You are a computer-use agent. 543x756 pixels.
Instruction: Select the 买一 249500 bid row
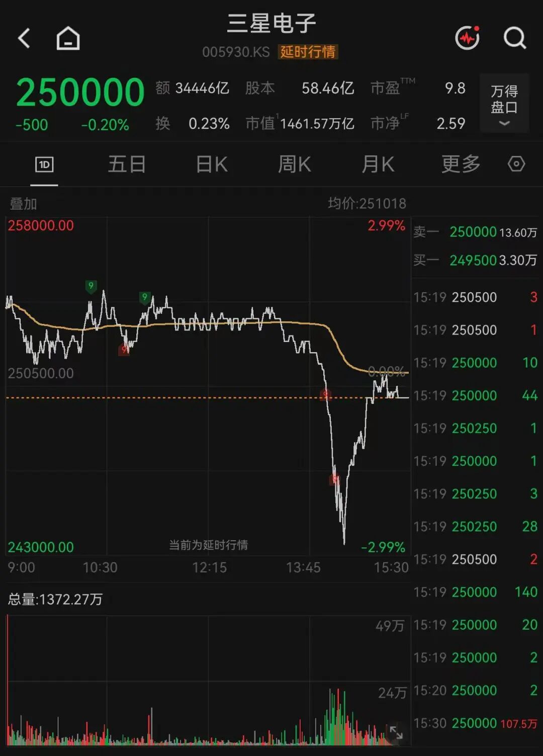pyautogui.click(x=475, y=260)
